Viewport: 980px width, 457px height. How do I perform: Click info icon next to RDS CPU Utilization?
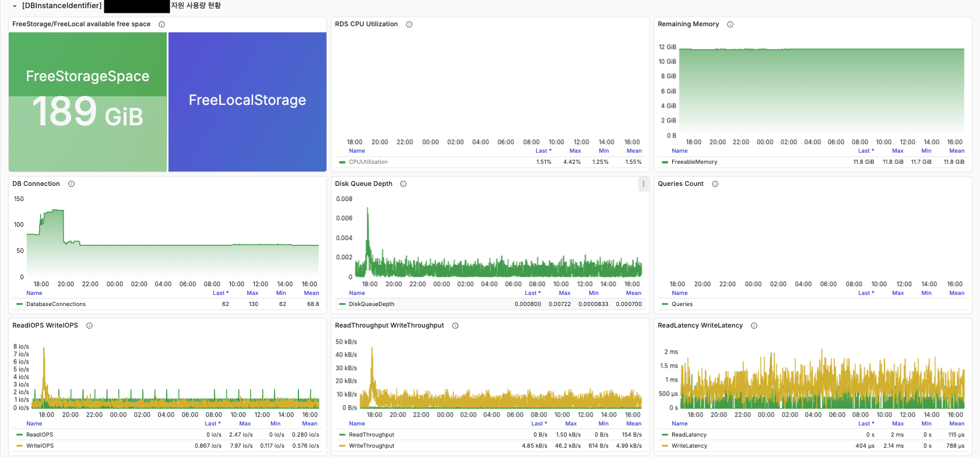click(x=409, y=24)
